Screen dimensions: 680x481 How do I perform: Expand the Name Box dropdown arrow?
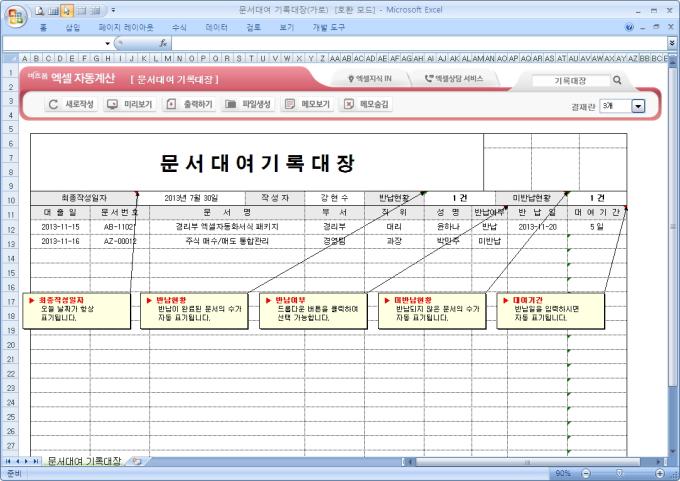click(x=107, y=43)
